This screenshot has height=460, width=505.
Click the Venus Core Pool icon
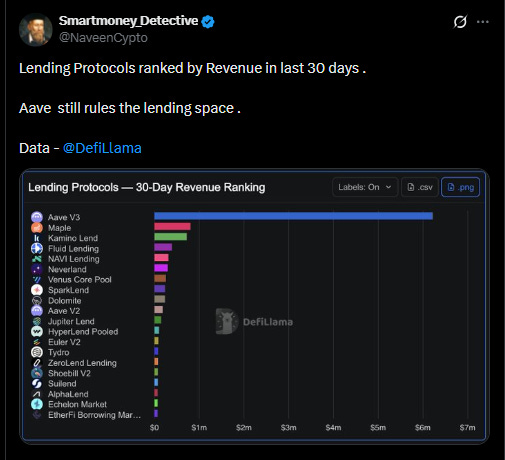click(x=37, y=280)
